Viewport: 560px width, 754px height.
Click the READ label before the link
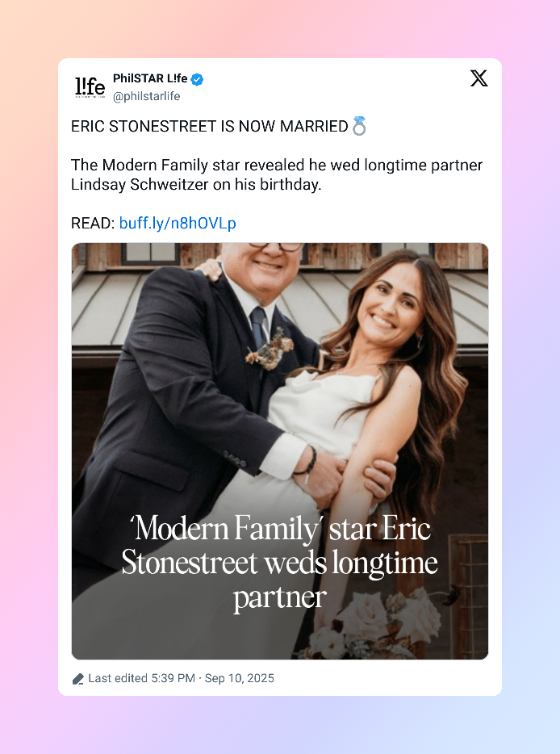90,223
